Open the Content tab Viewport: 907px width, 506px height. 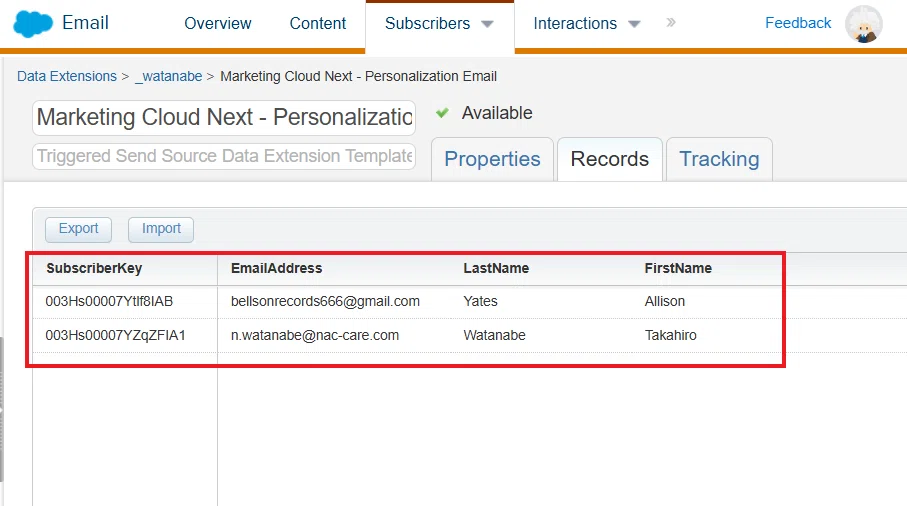click(318, 23)
